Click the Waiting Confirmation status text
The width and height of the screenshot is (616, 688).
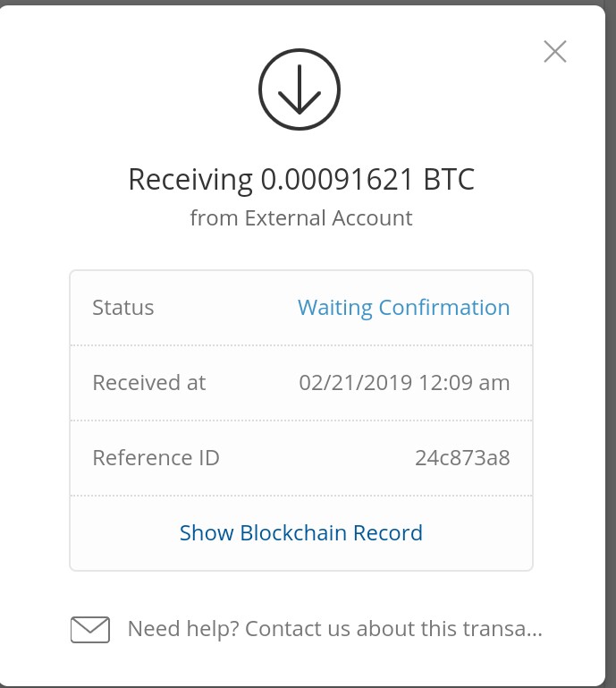click(x=403, y=308)
